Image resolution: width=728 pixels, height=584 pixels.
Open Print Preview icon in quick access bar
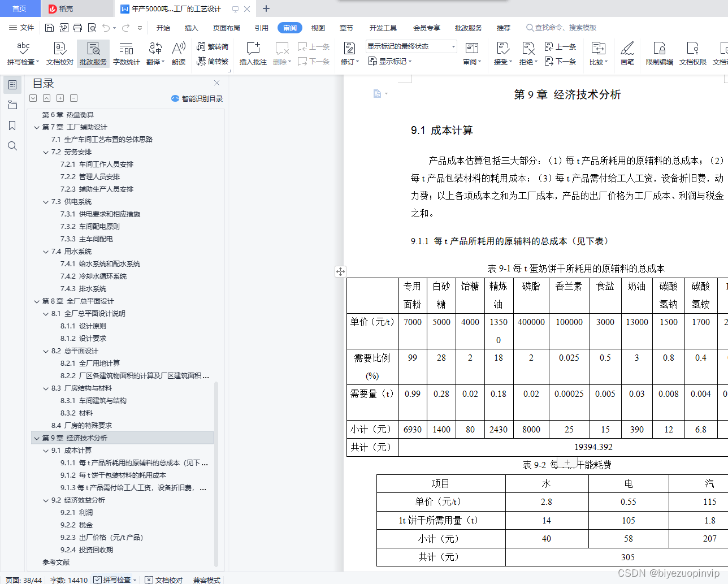coord(92,28)
